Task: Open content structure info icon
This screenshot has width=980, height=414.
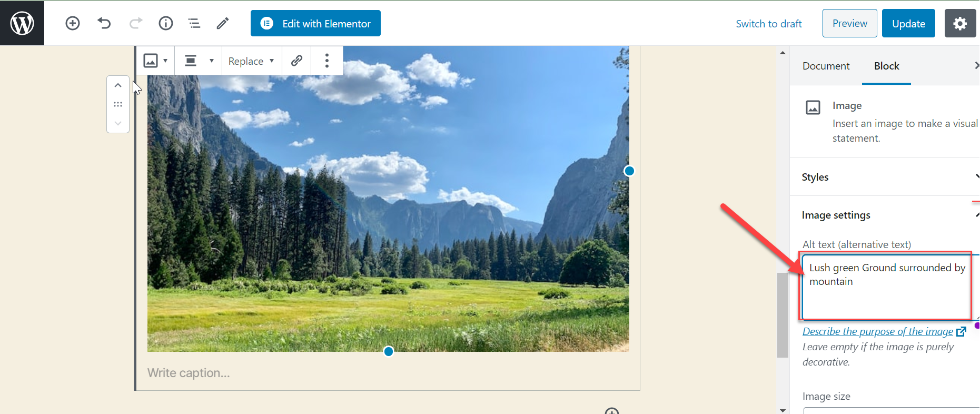Action: (166, 23)
